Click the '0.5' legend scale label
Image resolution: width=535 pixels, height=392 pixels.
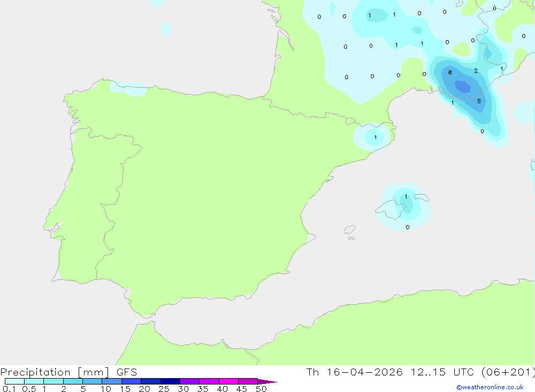29,389
